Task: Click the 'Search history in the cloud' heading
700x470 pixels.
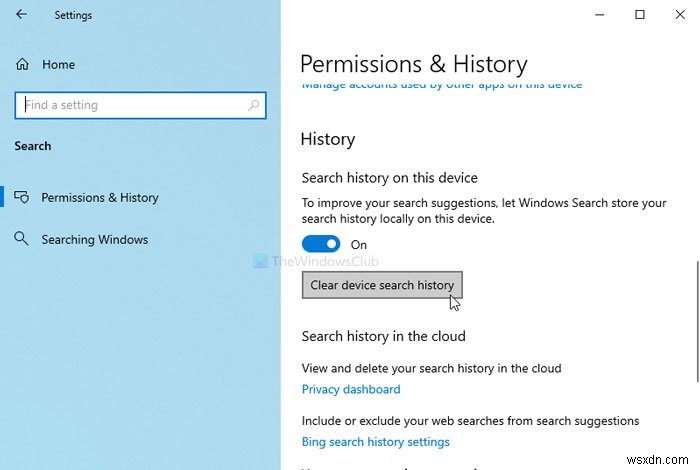Action: [x=383, y=336]
